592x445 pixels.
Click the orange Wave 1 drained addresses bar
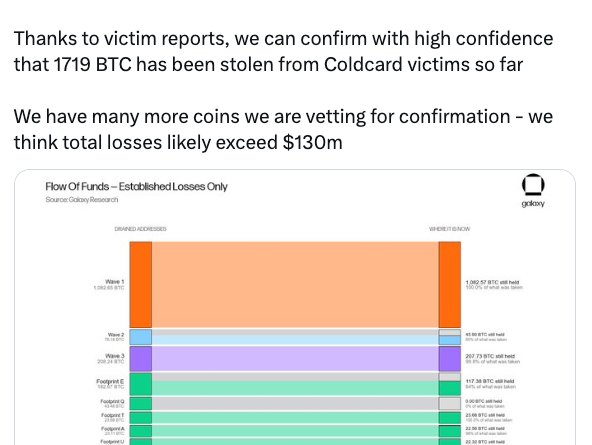pos(141,285)
